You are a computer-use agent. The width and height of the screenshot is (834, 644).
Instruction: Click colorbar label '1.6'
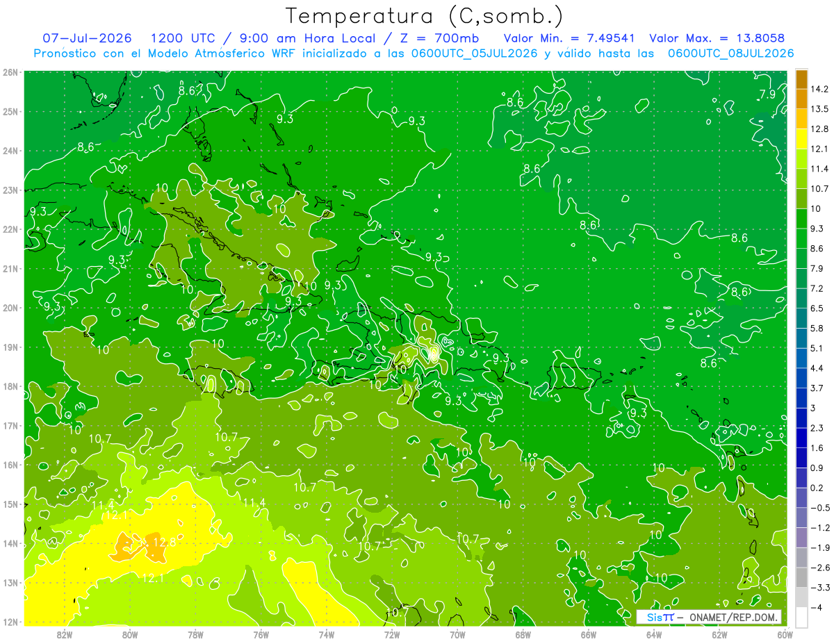(817, 448)
